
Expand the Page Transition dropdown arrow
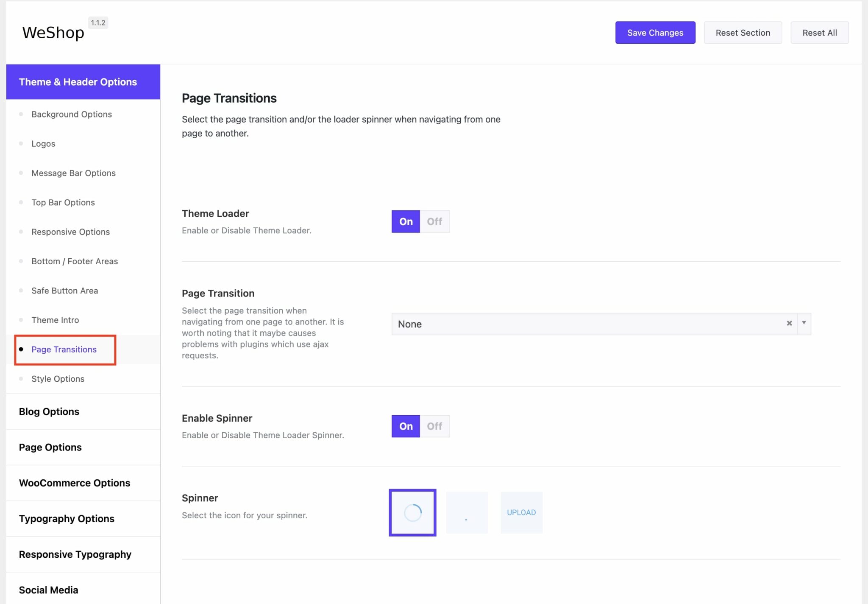point(804,324)
